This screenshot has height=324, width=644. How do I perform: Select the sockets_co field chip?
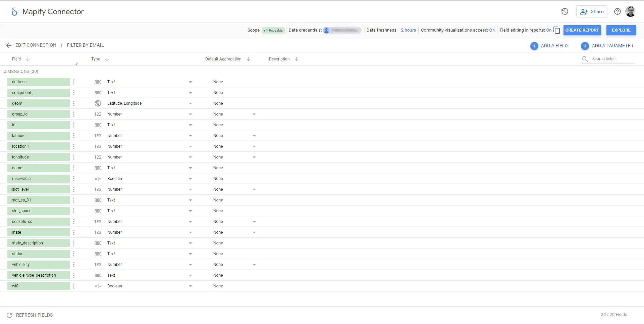coord(38,222)
